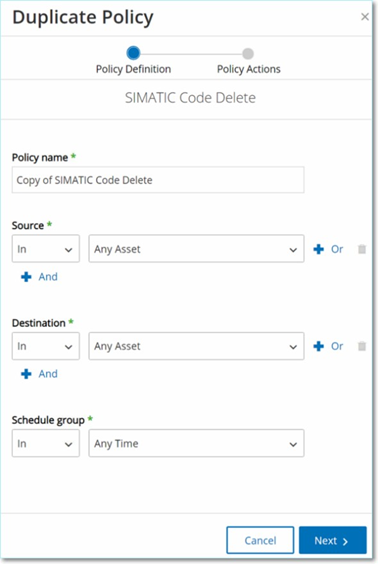Expand the Destination Any Asset dropdown
This screenshot has width=378, height=564.
[x=196, y=346]
